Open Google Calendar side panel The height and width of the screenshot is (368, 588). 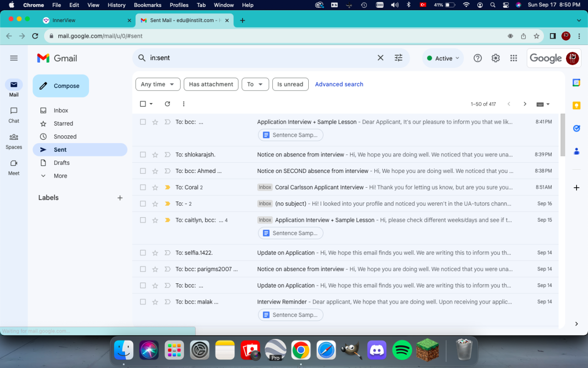(577, 83)
